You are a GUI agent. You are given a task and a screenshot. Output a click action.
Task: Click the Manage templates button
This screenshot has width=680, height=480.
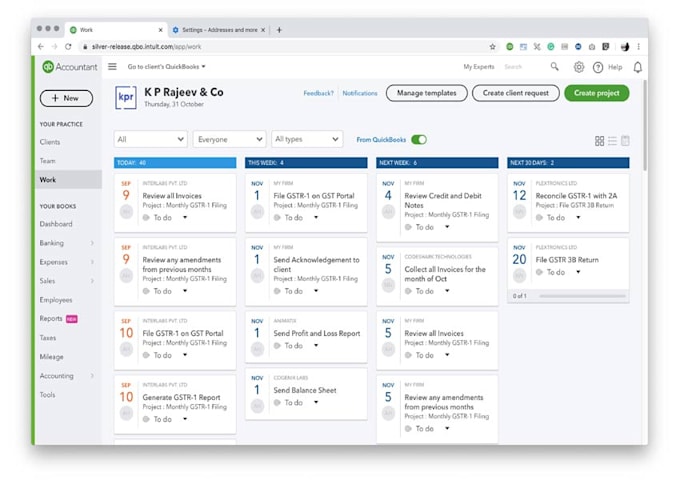pos(427,93)
